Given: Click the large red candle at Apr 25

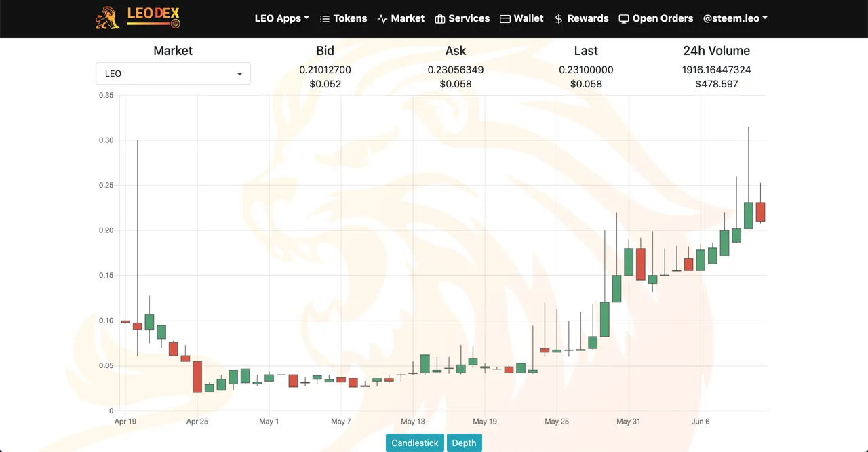Looking at the screenshot, I should [197, 377].
